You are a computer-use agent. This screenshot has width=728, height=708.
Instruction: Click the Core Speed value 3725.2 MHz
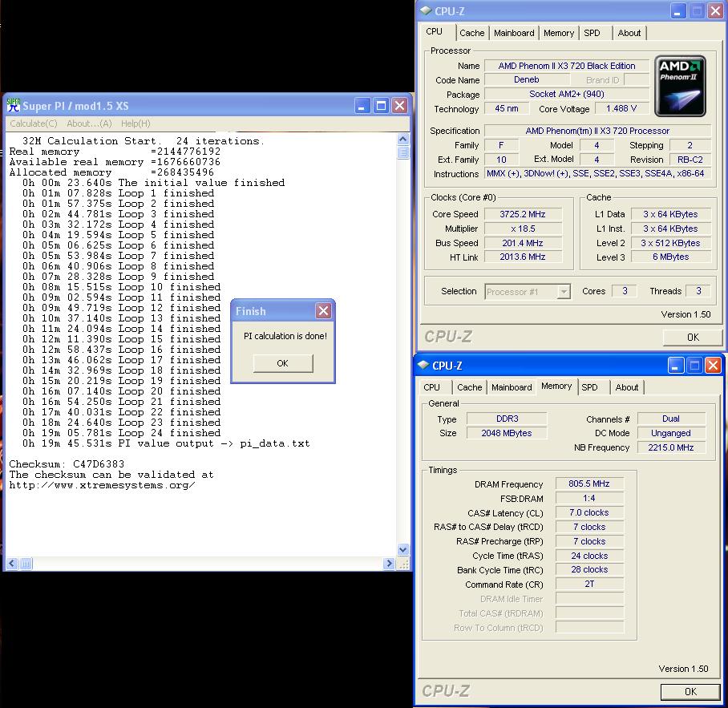(x=523, y=214)
